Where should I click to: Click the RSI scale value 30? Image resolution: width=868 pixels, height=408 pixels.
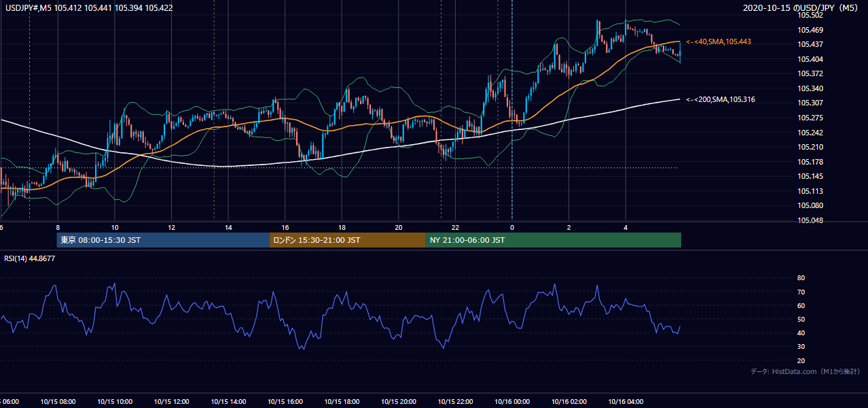(801, 347)
